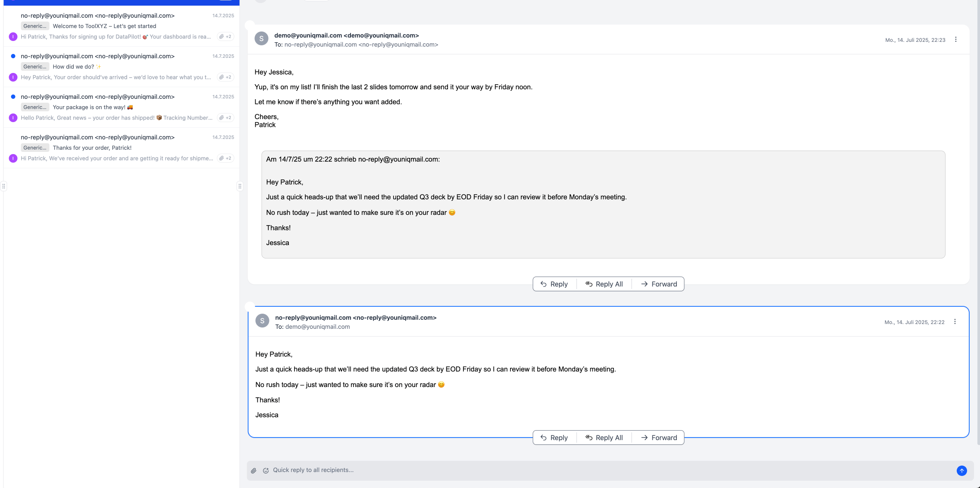Click the attachment badge on the ToolXYZ welcome email

point(225,37)
